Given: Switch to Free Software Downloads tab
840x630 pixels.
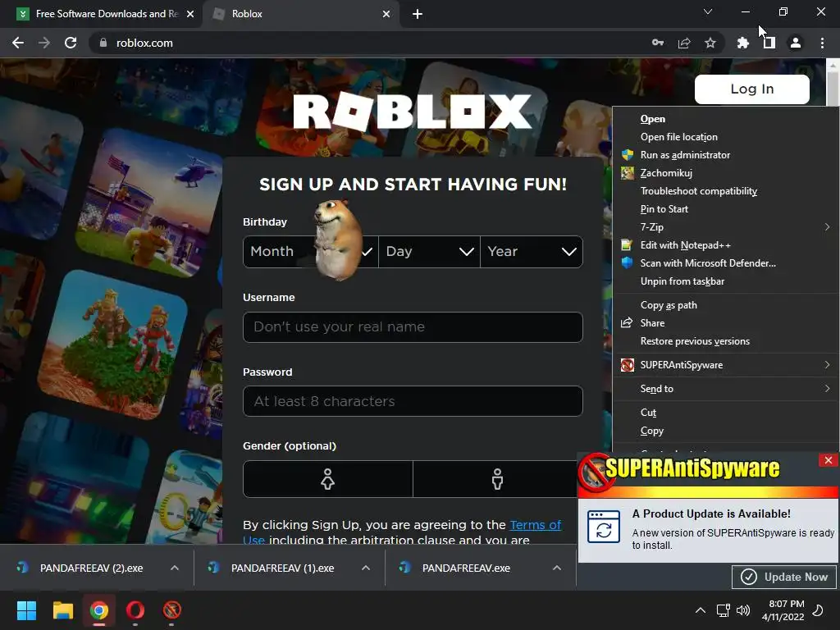Looking at the screenshot, I should [101, 14].
